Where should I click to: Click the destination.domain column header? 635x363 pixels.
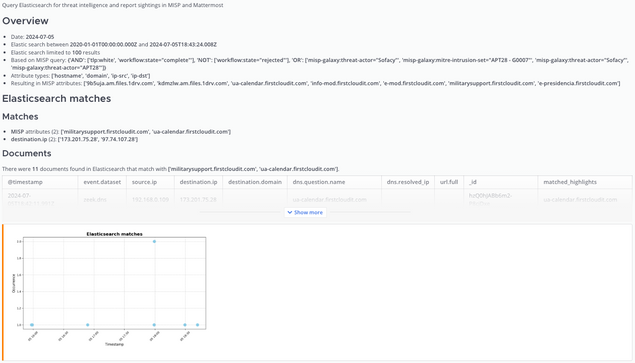click(255, 182)
